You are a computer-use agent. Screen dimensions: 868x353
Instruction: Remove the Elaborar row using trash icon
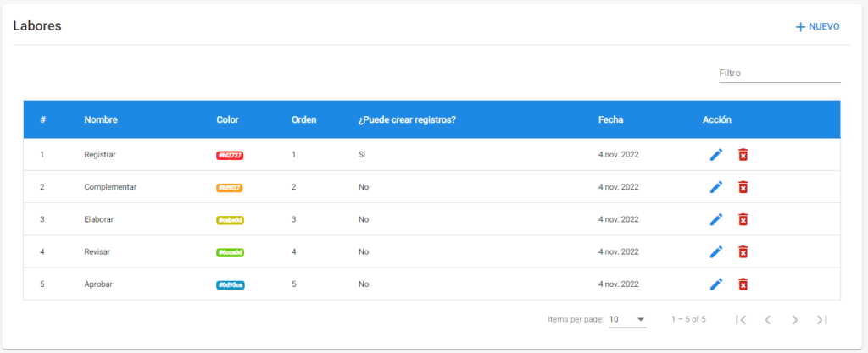coord(743,219)
